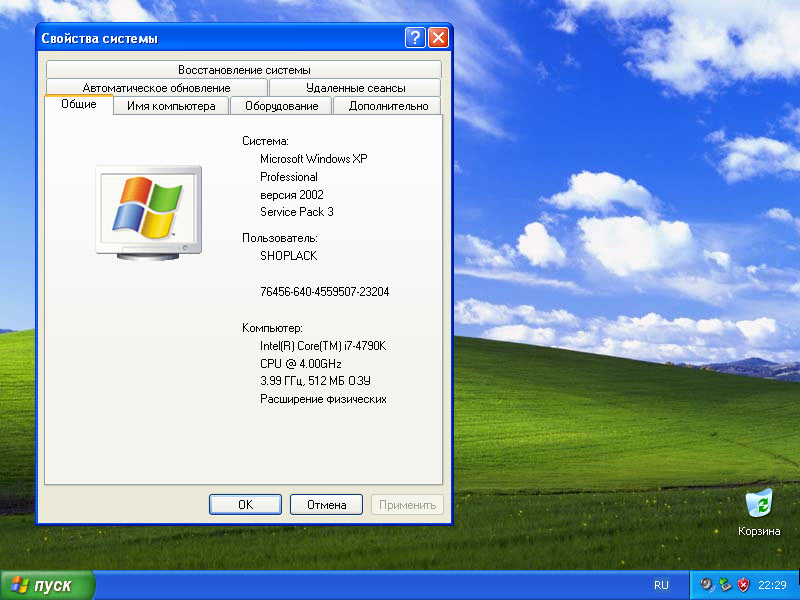
Task: Click the Safely Remove Hardware tray icon
Action: coord(725,585)
